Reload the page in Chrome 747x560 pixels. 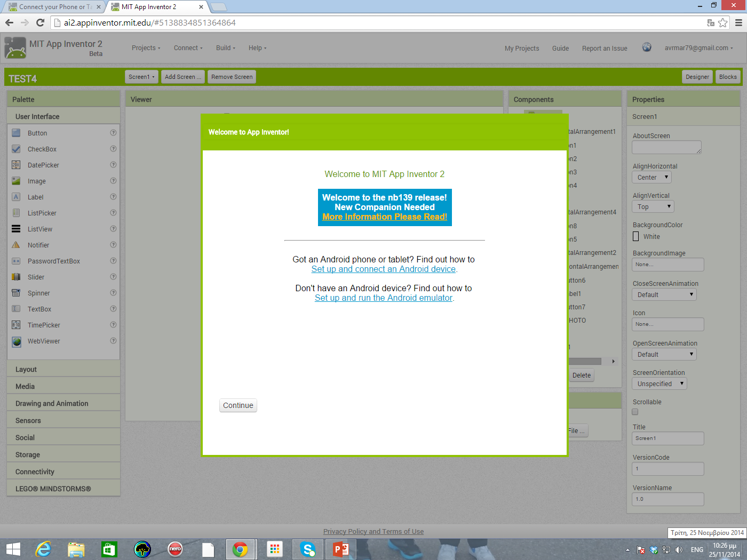coord(40,22)
